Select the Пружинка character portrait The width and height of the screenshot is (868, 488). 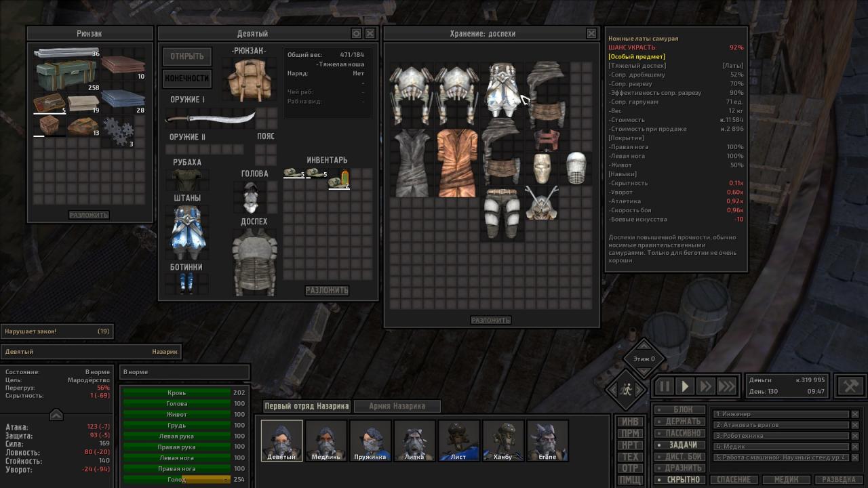(370, 441)
